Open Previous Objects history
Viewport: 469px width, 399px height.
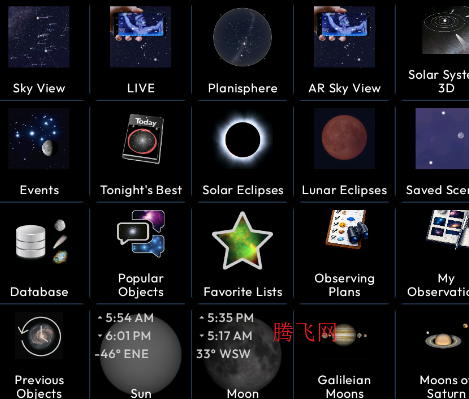tap(39, 352)
